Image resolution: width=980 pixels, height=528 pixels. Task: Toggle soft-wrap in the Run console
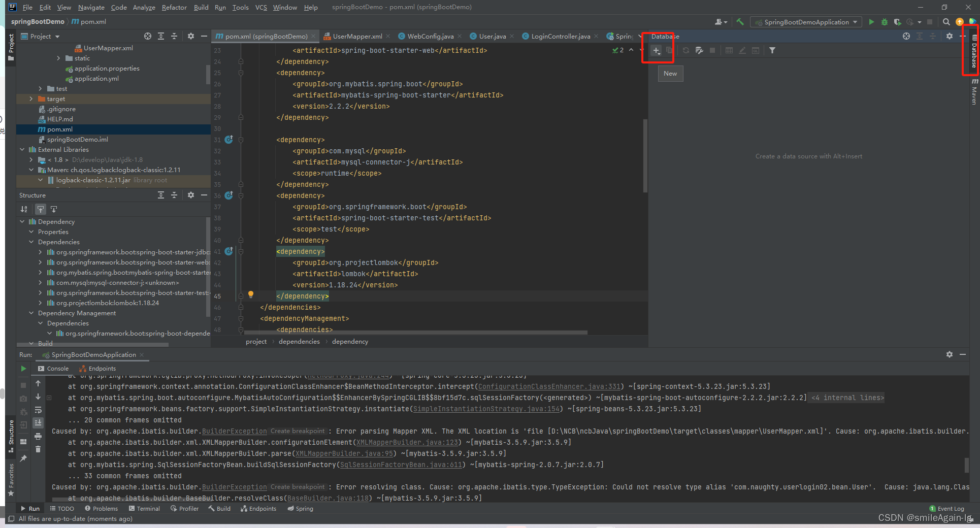[x=38, y=410]
